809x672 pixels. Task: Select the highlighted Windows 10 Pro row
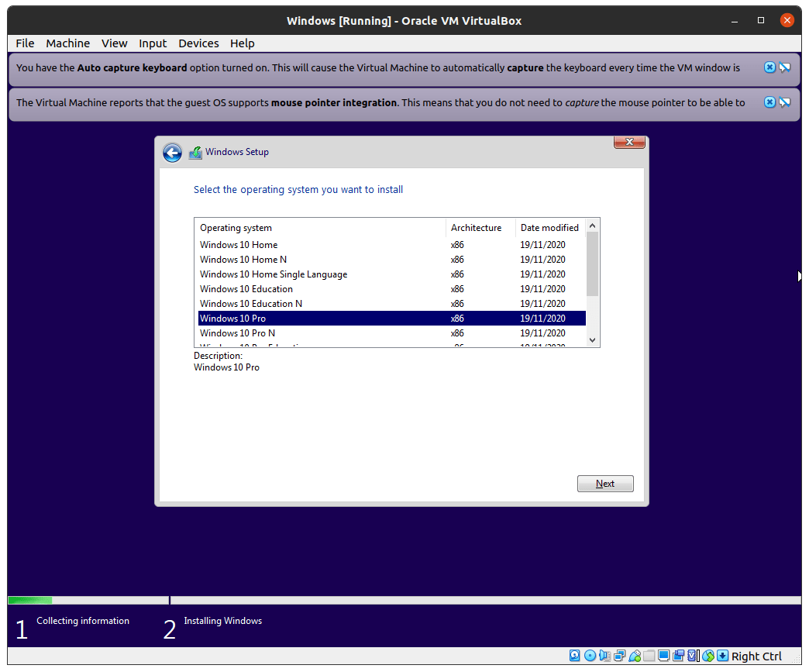click(392, 319)
